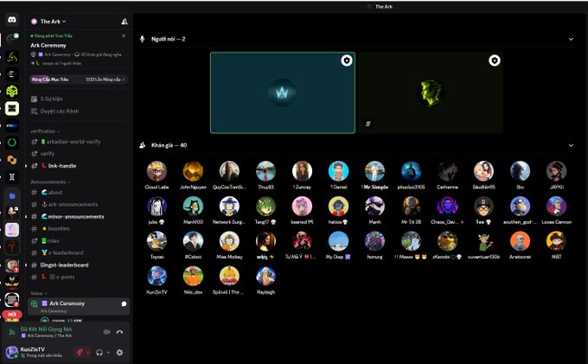Open JAYKI audience member profile
The height and width of the screenshot is (364, 588).
point(557,175)
